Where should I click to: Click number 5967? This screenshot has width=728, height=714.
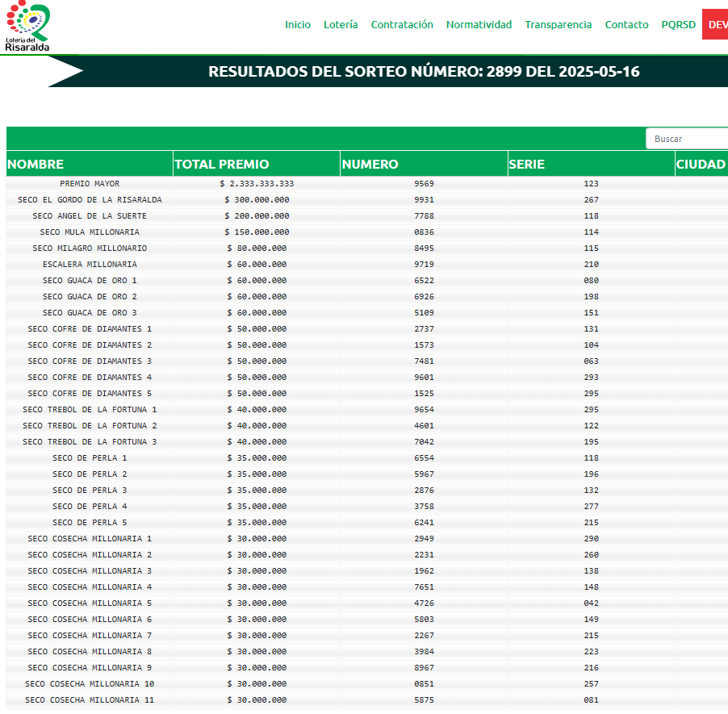click(424, 474)
